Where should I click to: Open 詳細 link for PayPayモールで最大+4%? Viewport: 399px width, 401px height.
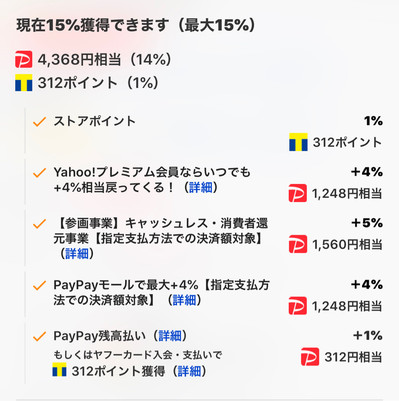point(184,300)
